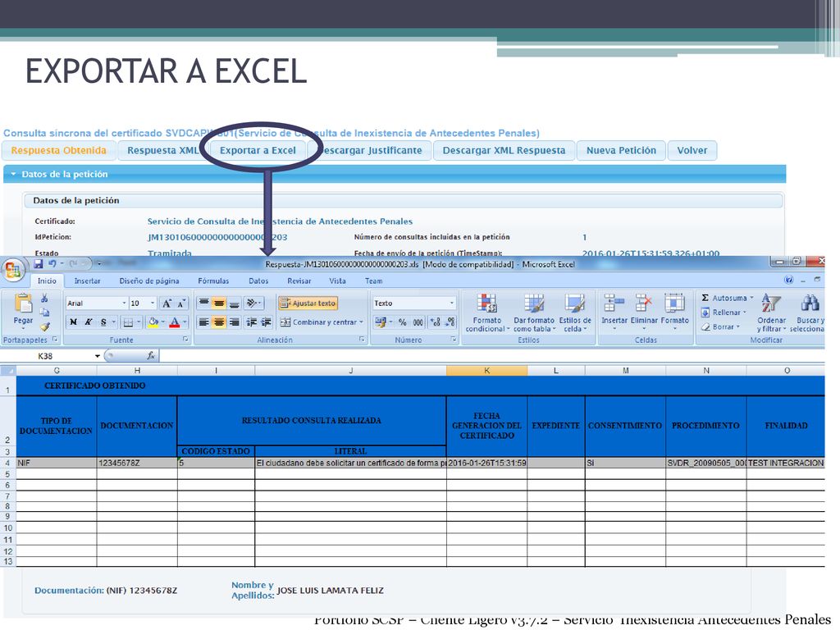Click Descargar XML Respuesta button
Viewport: 840px width, 630px height.
(504, 151)
